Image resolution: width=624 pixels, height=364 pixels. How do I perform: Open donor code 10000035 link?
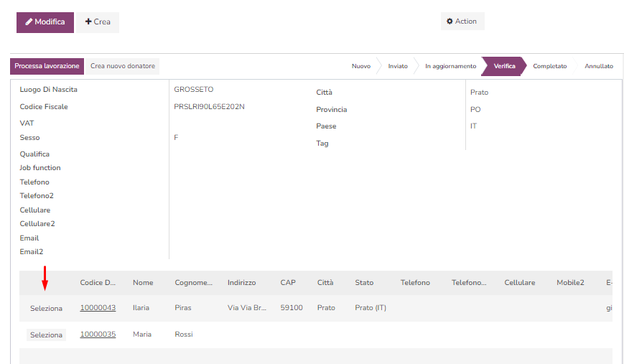tap(98, 335)
